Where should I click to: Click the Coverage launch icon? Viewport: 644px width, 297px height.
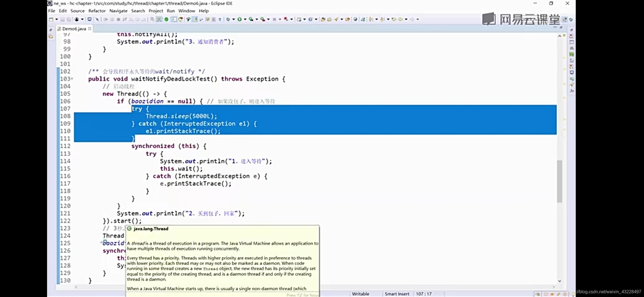tap(251, 19)
